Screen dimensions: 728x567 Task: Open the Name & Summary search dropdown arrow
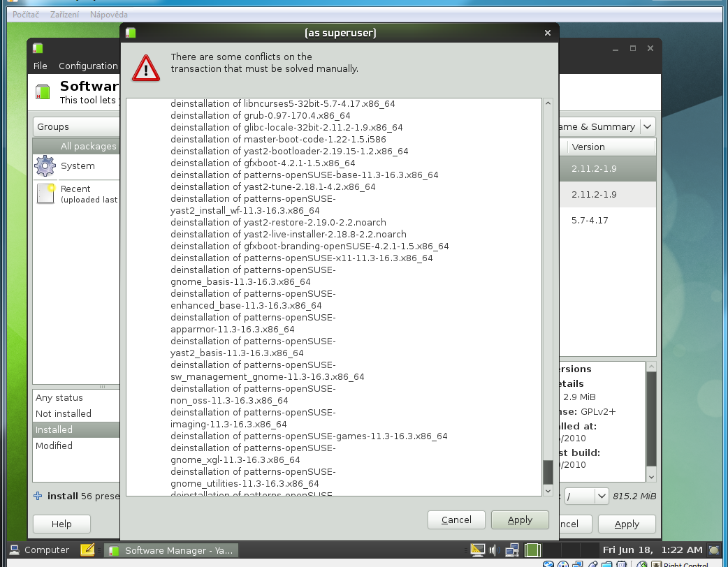click(648, 126)
